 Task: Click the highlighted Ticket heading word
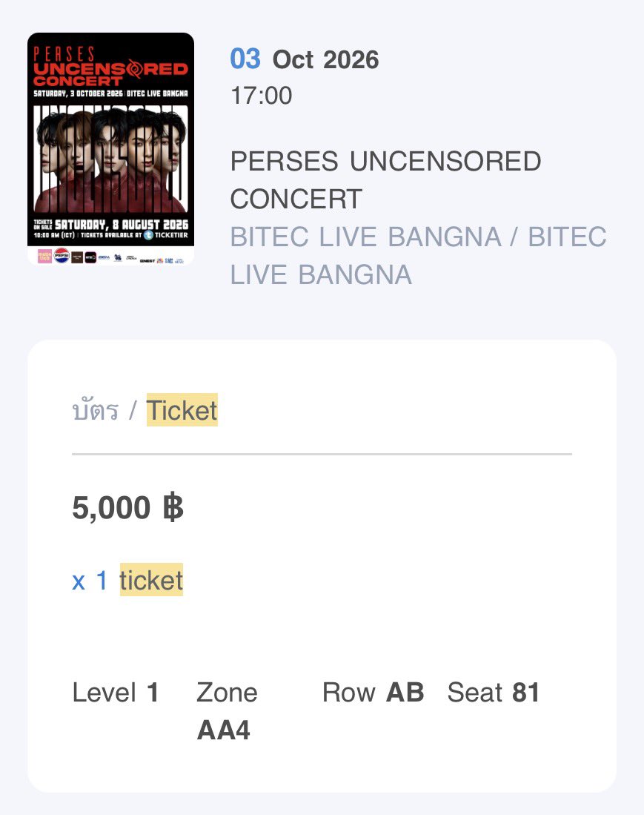tap(182, 410)
